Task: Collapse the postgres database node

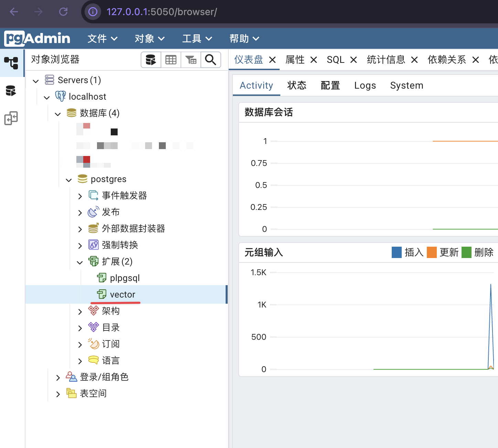Action: [x=69, y=180]
